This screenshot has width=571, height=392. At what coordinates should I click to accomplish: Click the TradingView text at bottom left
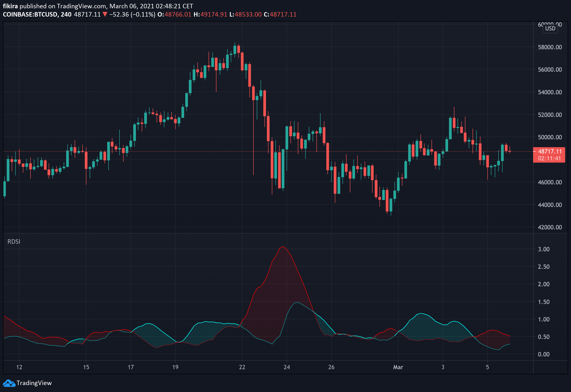(34, 383)
